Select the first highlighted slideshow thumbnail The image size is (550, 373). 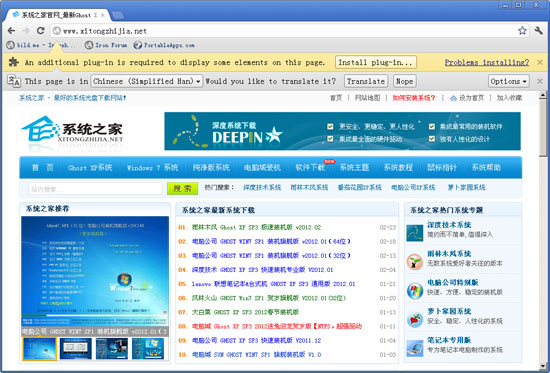point(39,349)
